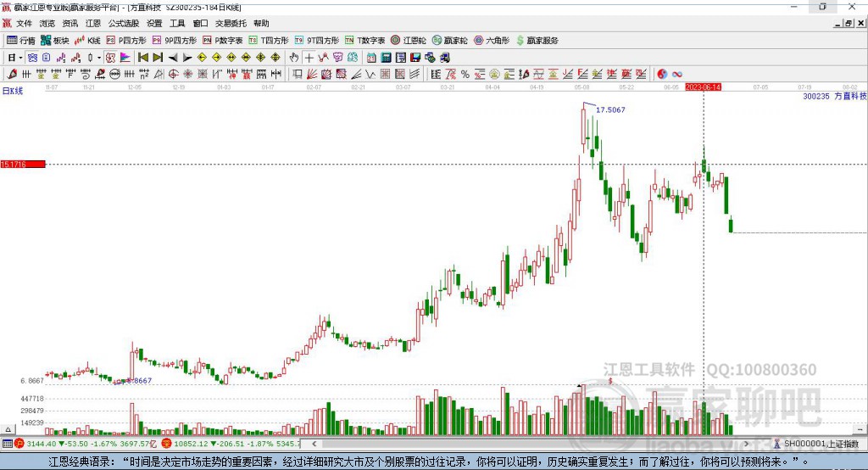The image size is (868, 470).
Task: Click the first yellow diamond arrow icon
Action: [x=202, y=58]
